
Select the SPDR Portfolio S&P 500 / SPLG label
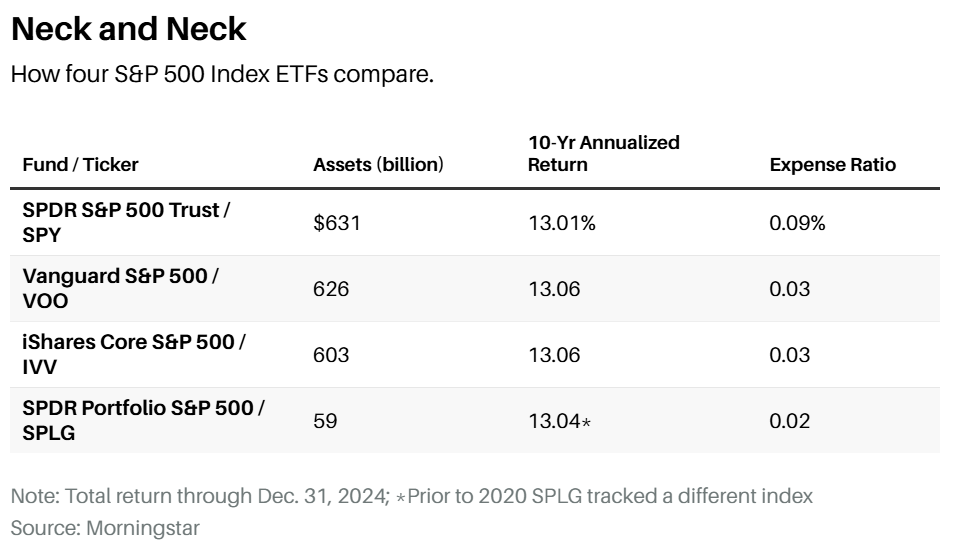tap(143, 421)
